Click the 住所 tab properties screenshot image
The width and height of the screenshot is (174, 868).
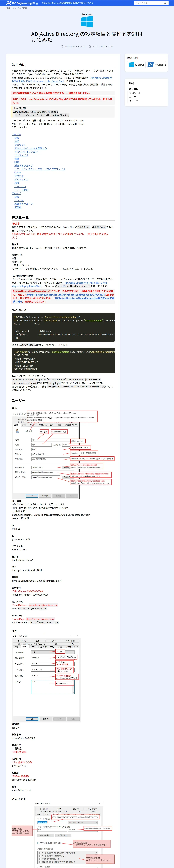46,678
